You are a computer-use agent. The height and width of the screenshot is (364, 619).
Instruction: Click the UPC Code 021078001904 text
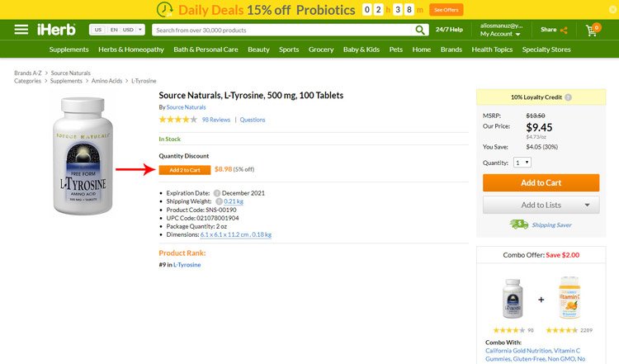coord(202,218)
